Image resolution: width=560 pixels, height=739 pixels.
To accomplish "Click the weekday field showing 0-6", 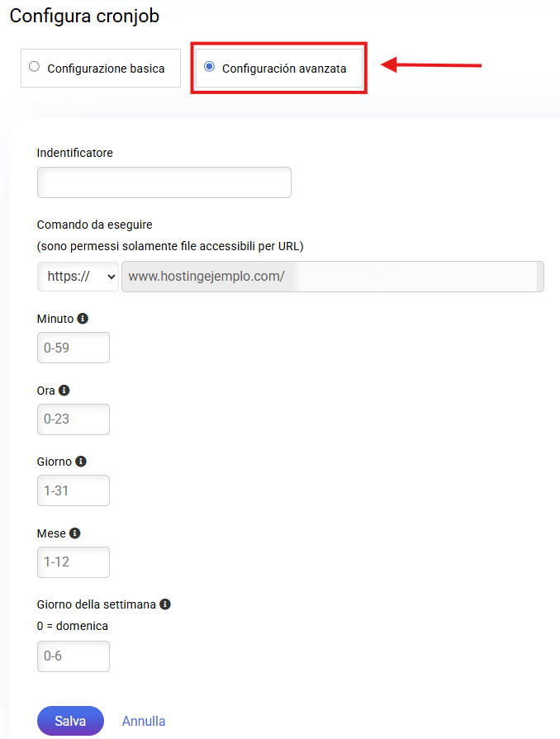I will pos(74,657).
